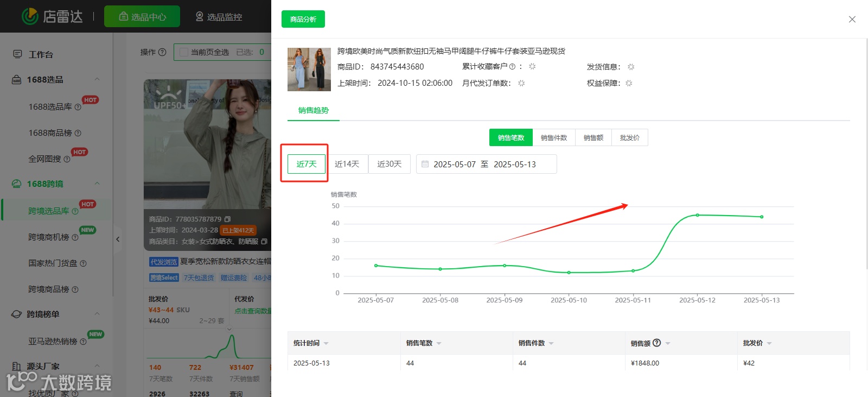
Task: Click chart data point for 2025-05-12
Action: click(x=698, y=215)
